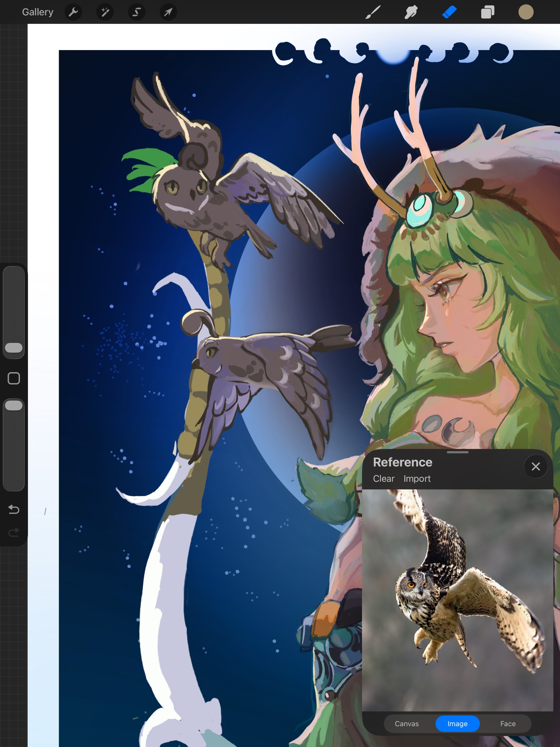Image resolution: width=560 pixels, height=747 pixels.
Task: Tap the square Modify button in sidebar
Action: (x=14, y=378)
